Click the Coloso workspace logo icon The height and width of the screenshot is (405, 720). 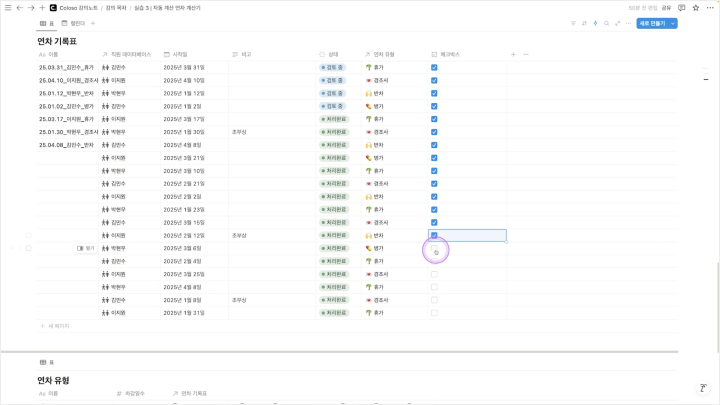(53, 8)
